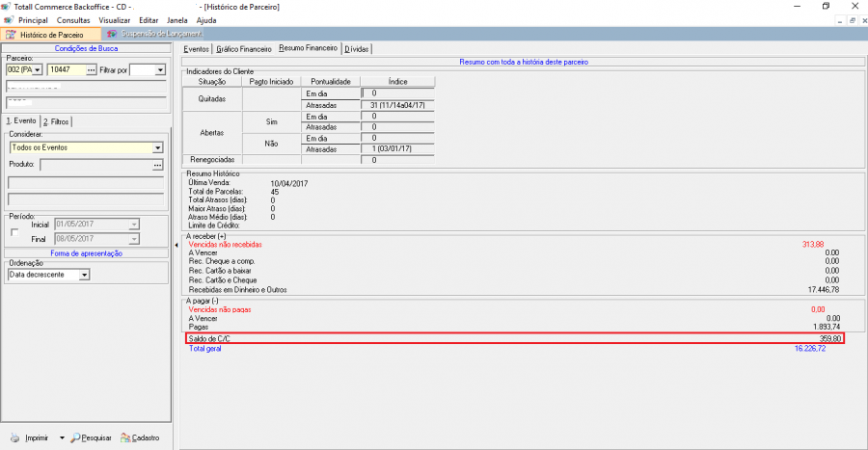The image size is (868, 450).
Task: Open the Todos os Eventos dropdown
Action: coord(156,147)
